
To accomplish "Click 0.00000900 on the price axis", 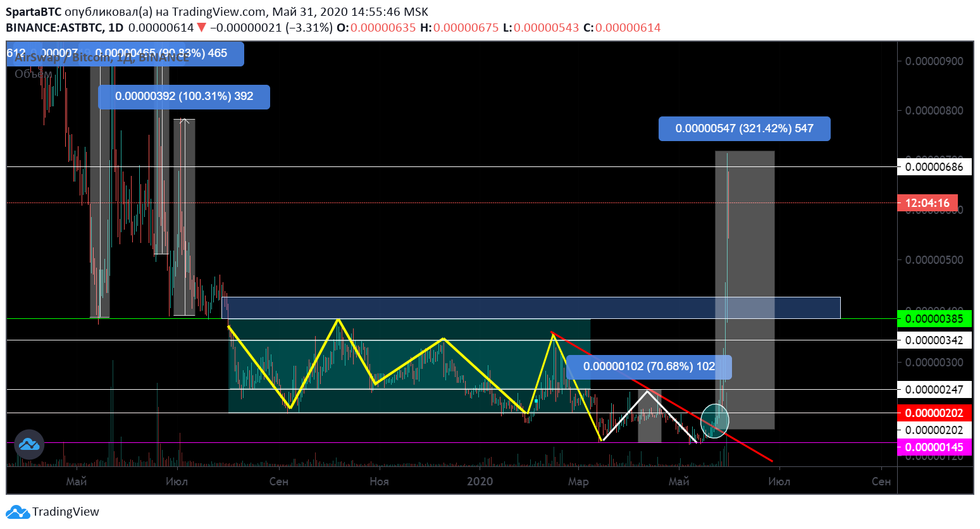I will (934, 61).
